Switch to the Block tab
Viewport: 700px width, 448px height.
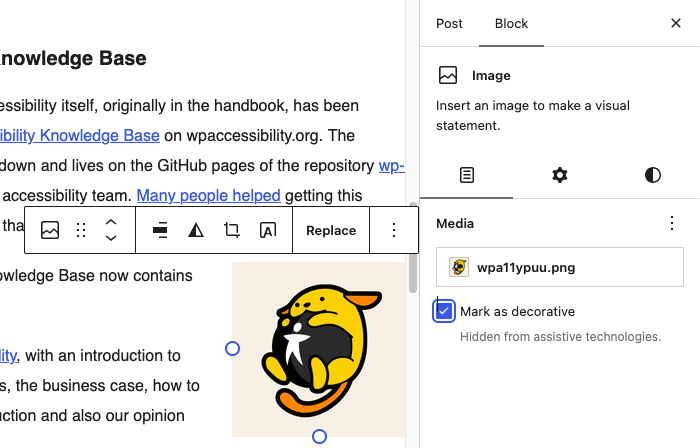[511, 24]
